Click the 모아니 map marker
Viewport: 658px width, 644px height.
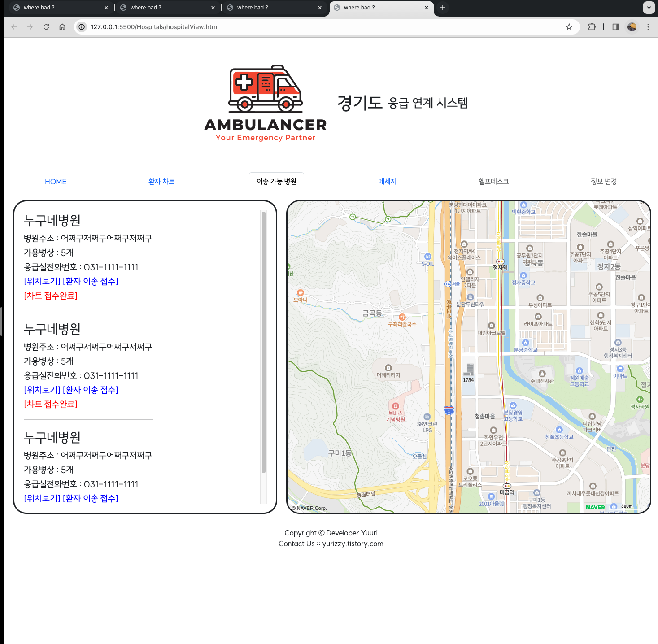pos(301,293)
